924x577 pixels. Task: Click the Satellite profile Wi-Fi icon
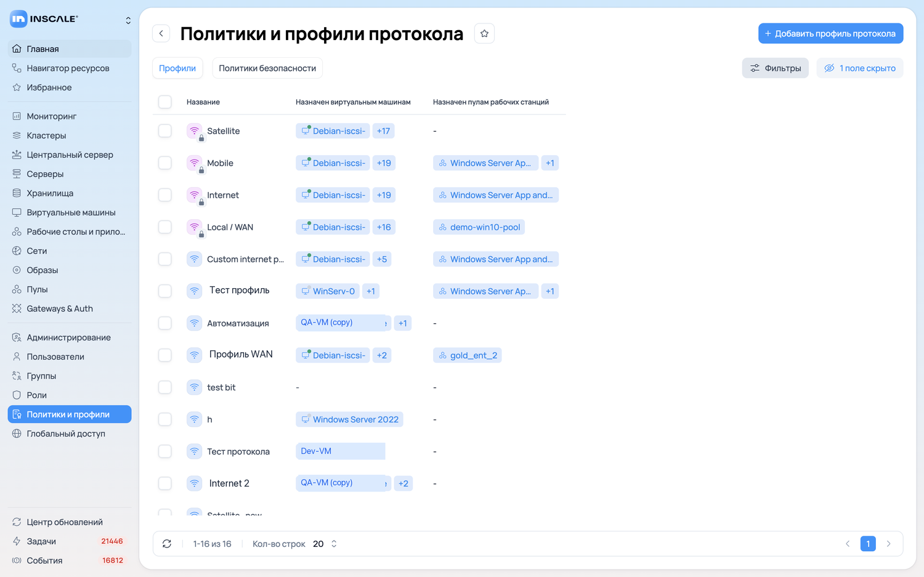pos(195,131)
